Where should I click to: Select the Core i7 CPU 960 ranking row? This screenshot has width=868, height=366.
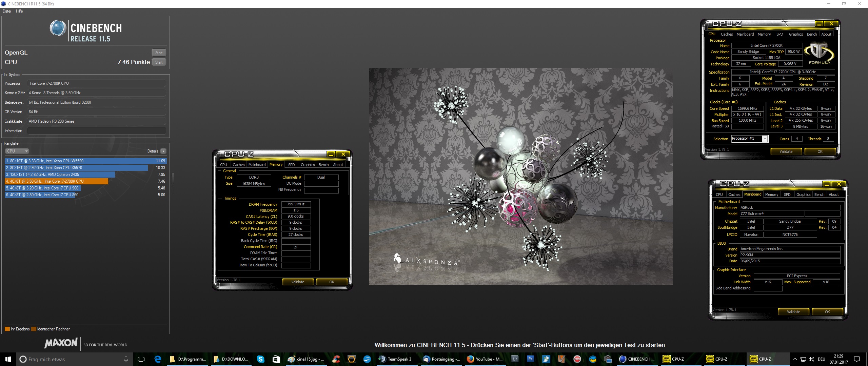pos(85,188)
